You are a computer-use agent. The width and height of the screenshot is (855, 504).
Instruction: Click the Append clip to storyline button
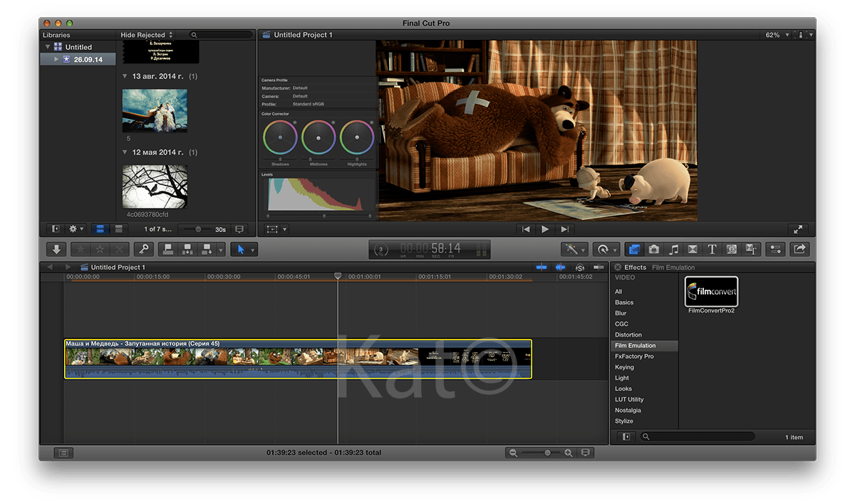click(207, 249)
